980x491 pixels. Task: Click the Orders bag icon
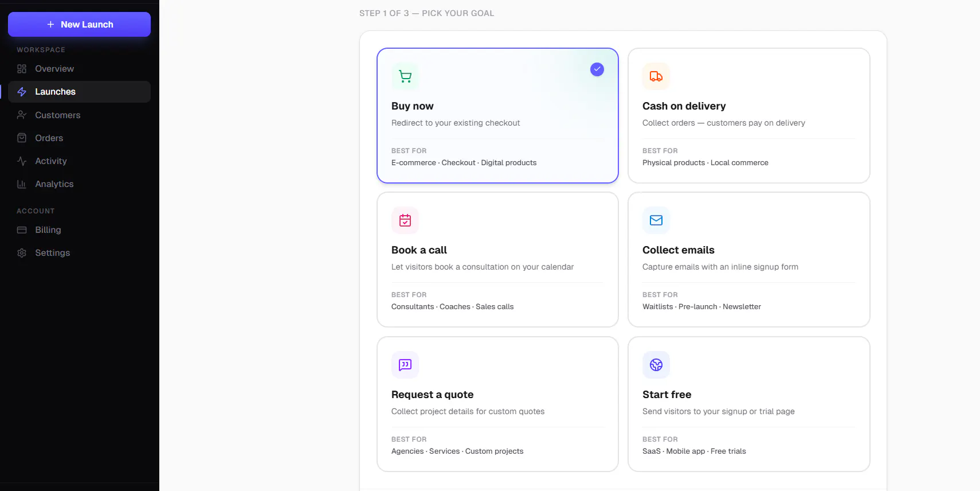[x=22, y=138]
